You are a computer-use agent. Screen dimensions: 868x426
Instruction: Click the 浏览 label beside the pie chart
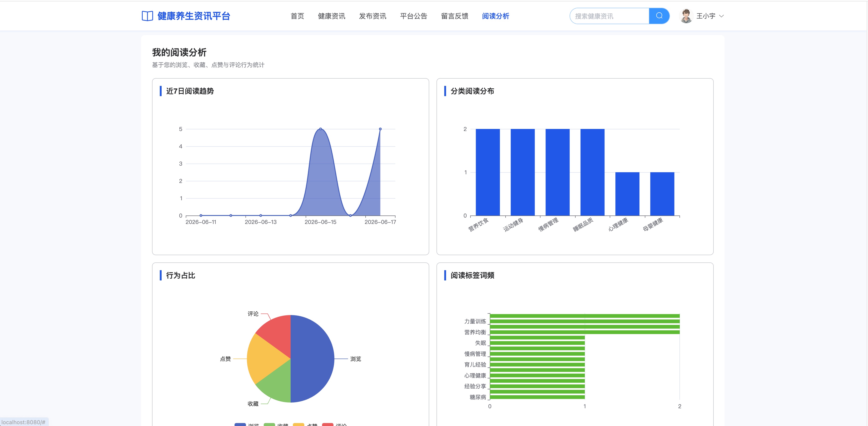pyautogui.click(x=356, y=359)
